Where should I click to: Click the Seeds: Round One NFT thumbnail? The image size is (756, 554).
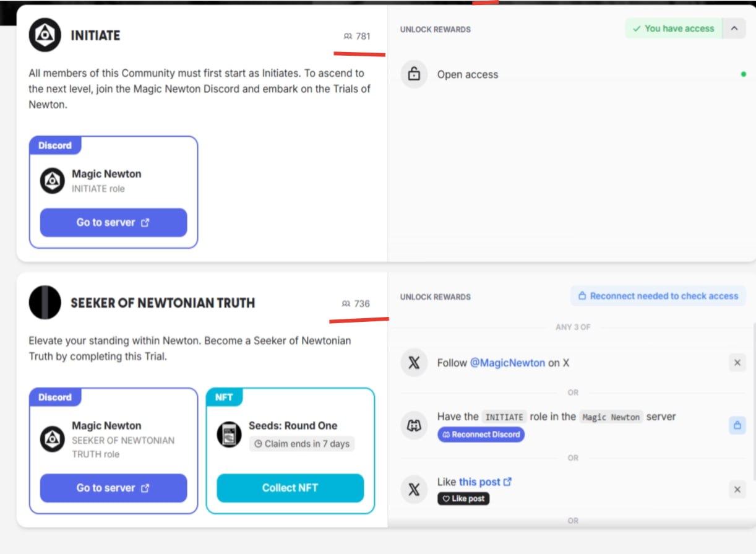point(229,435)
